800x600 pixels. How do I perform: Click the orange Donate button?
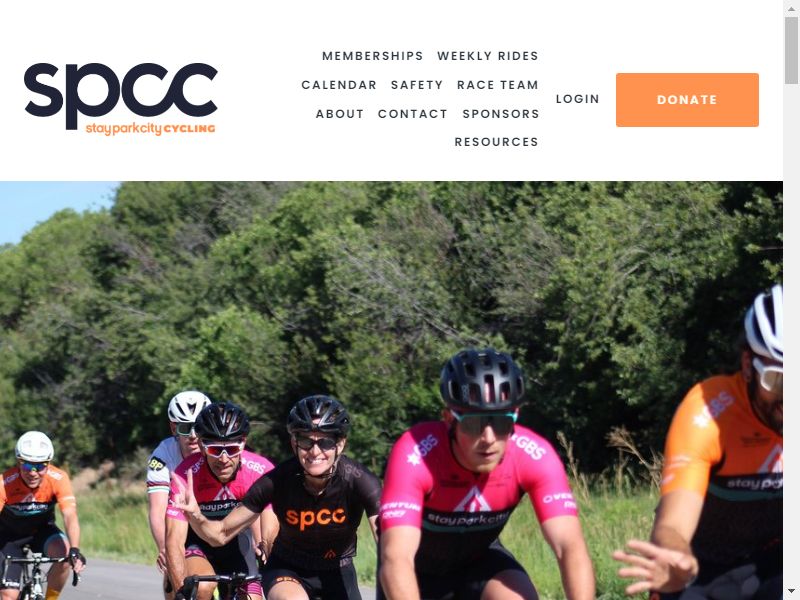point(687,100)
